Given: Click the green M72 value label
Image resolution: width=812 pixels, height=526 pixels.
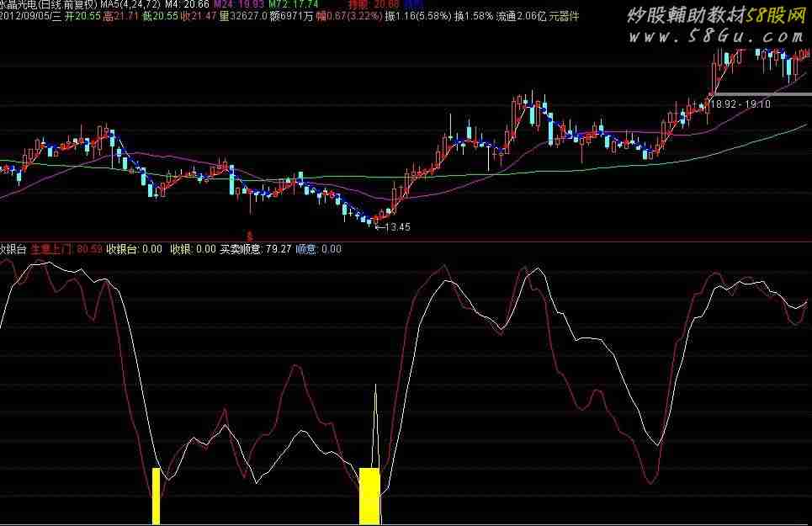Looking at the screenshot, I should click(293, 4).
